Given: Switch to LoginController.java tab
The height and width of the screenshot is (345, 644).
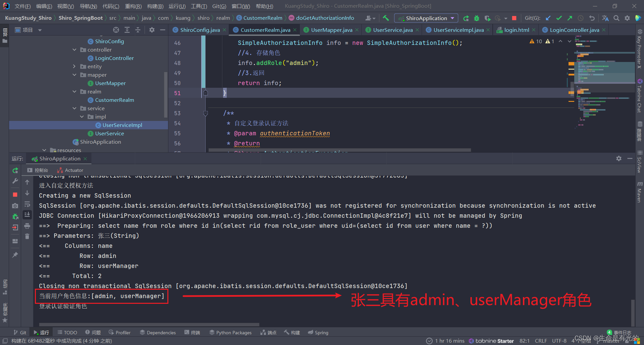Looking at the screenshot, I should pyautogui.click(x=574, y=30).
